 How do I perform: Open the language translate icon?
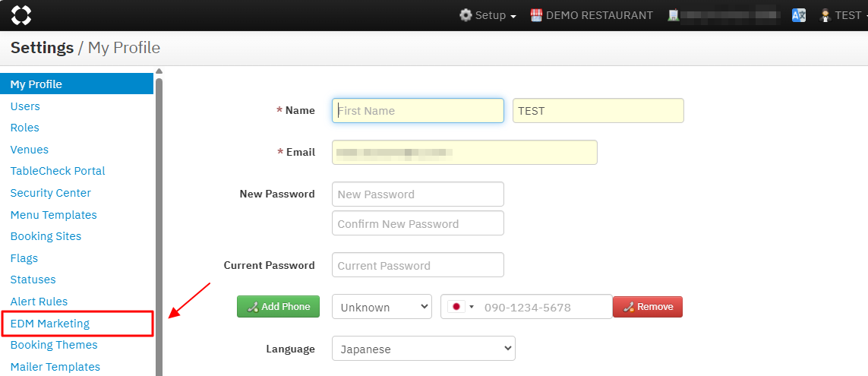click(x=798, y=15)
